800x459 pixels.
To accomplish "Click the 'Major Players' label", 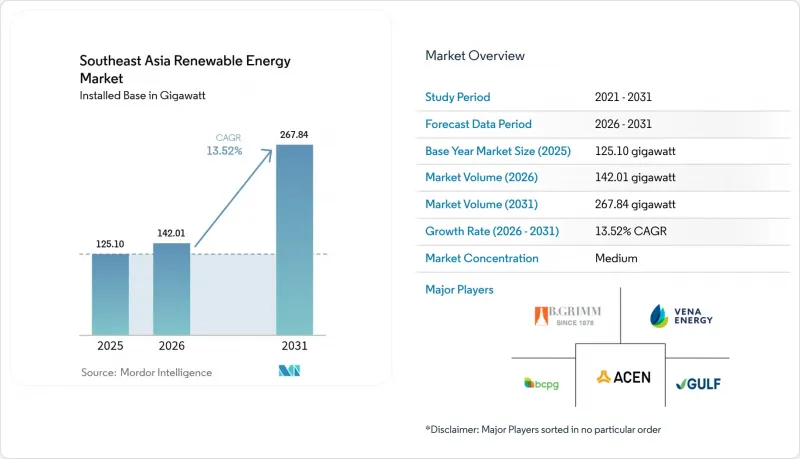I will pos(459,290).
